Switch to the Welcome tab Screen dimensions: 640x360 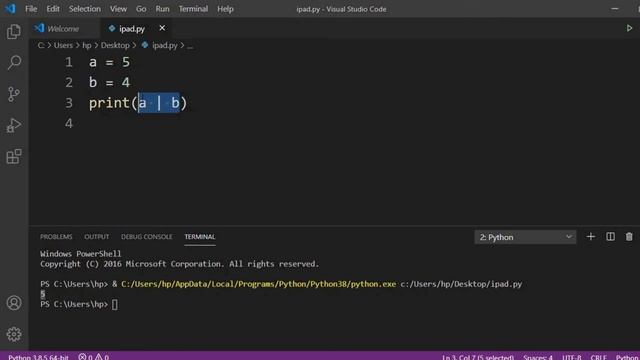click(63, 29)
